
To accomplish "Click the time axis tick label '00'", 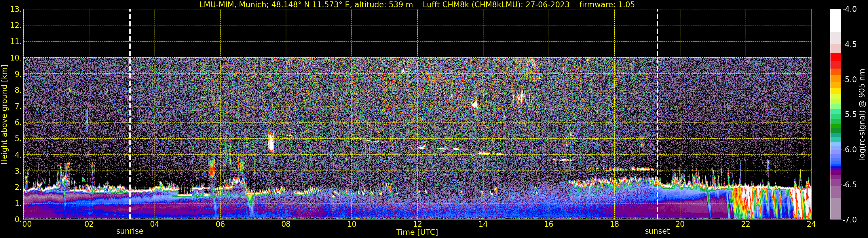I will pyautogui.click(x=27, y=224).
